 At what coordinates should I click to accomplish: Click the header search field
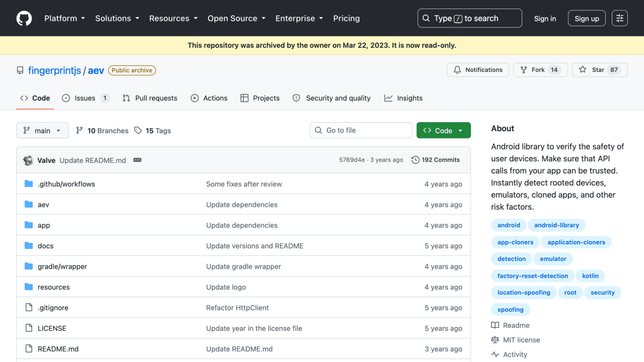click(470, 18)
